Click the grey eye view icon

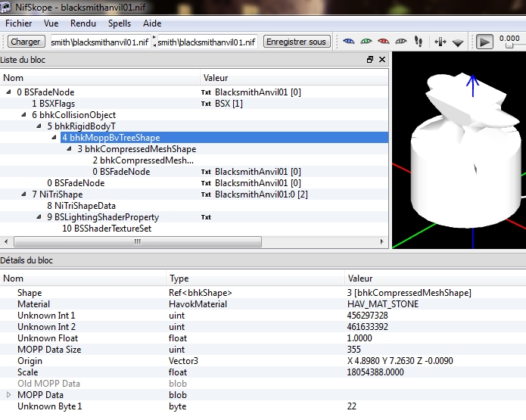click(x=401, y=42)
